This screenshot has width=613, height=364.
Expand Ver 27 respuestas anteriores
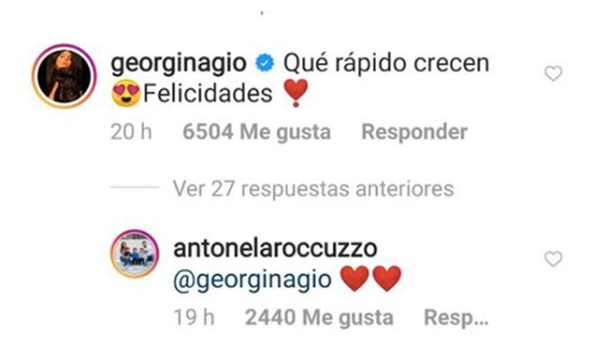click(x=313, y=189)
